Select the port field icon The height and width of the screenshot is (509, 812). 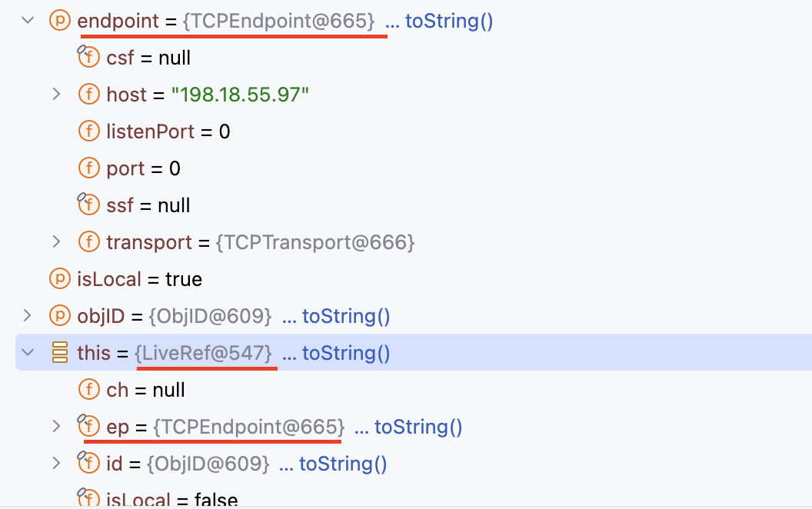(89, 168)
